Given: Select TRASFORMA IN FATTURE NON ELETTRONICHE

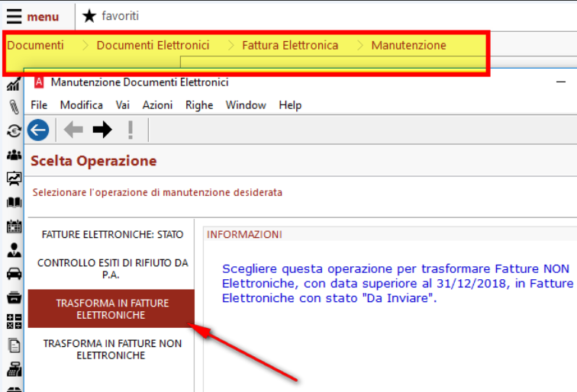Looking at the screenshot, I should 111,349.
